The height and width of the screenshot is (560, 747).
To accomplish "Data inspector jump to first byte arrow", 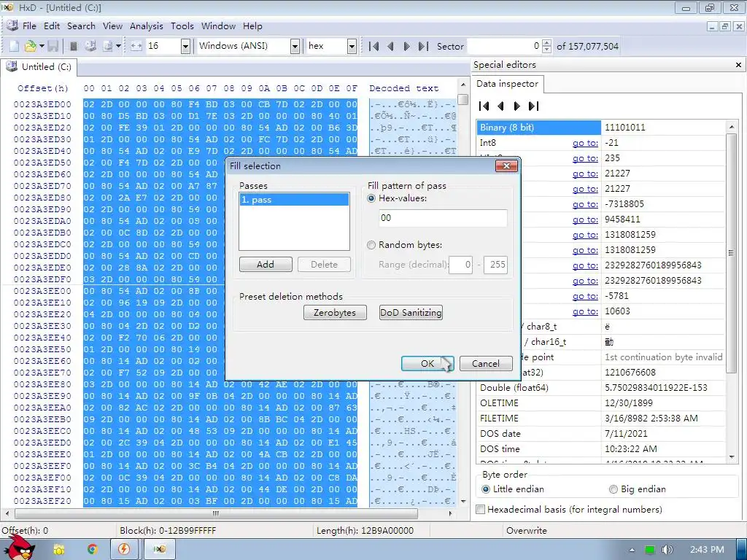I will [484, 106].
